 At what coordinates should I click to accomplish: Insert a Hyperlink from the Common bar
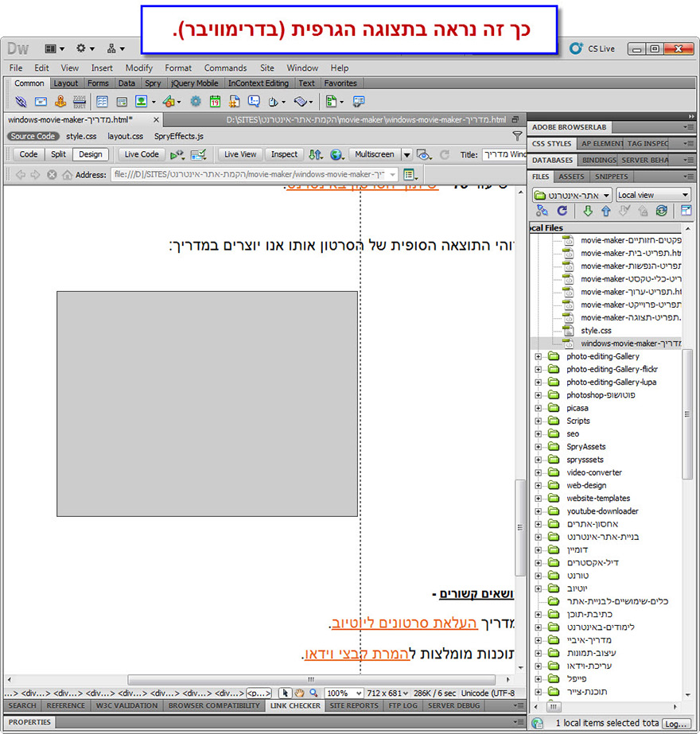pyautogui.click(x=21, y=101)
